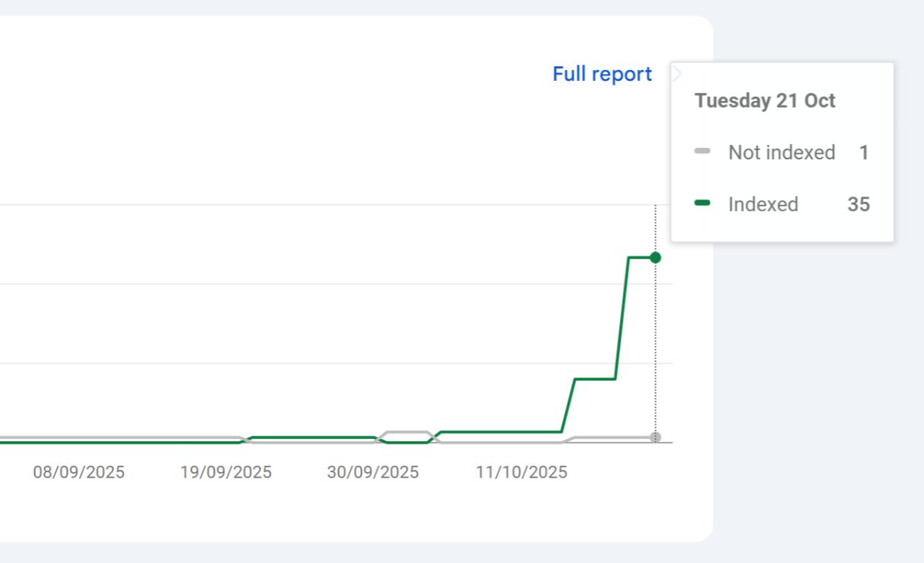
Task: Click the 30/09/2025 axis date label
Action: point(373,472)
